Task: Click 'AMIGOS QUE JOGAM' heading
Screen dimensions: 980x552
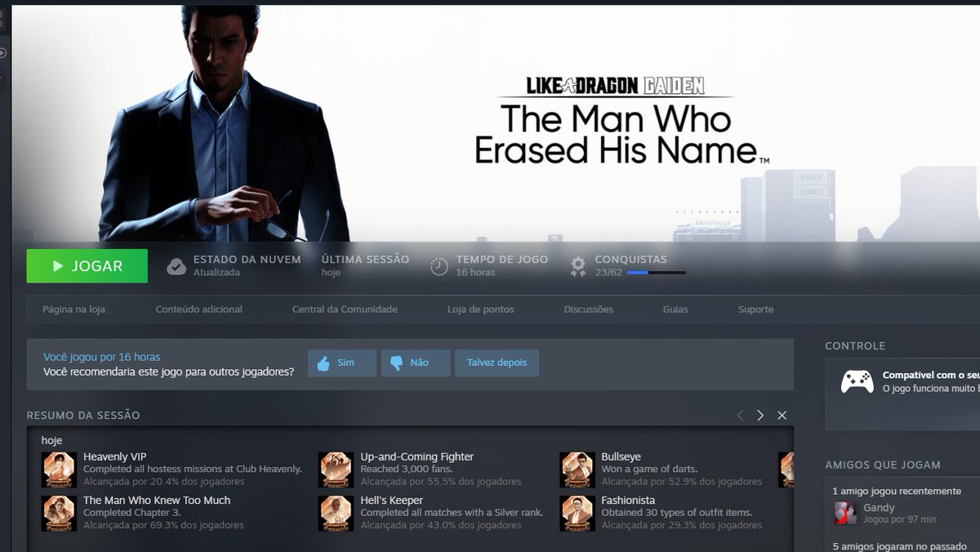Action: [883, 465]
